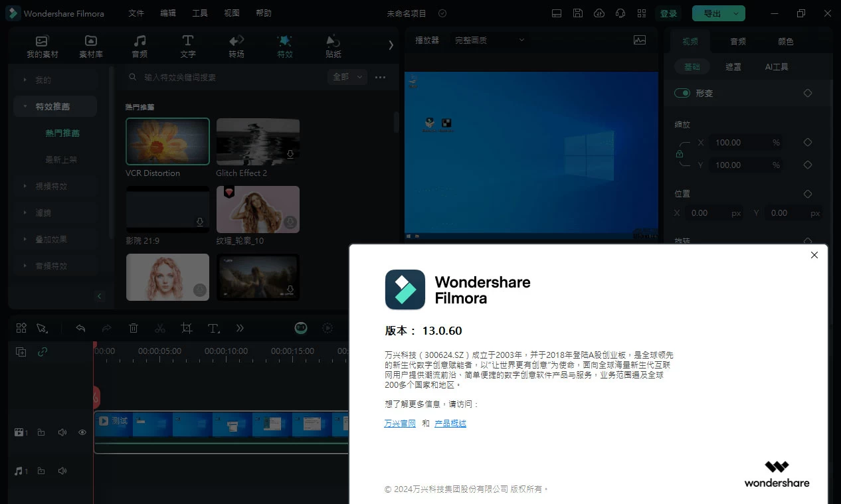
Task: Delete selected clip with the trash icon
Action: (x=133, y=327)
